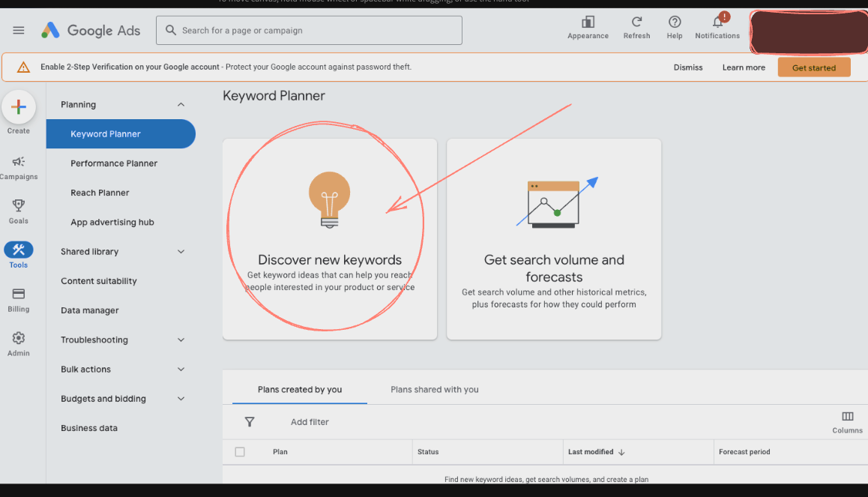The height and width of the screenshot is (497, 868).
Task: Open Reach Planner
Action: coord(100,193)
